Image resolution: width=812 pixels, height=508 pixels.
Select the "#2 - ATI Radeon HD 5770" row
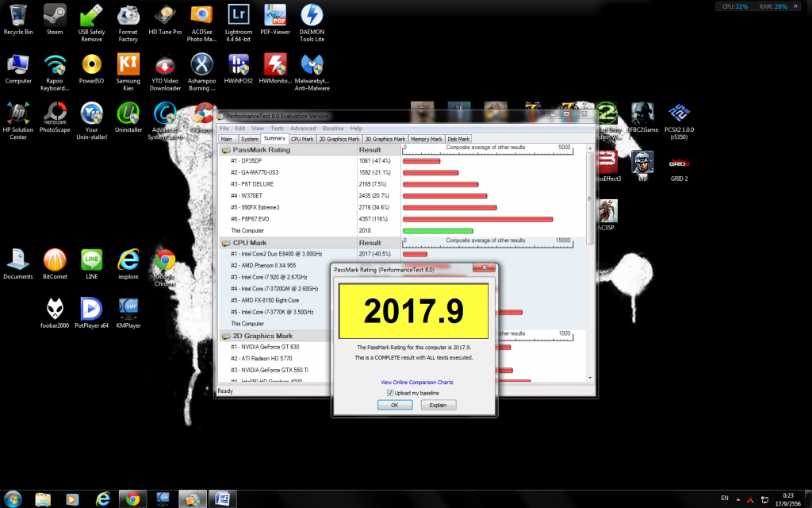pyautogui.click(x=274, y=358)
